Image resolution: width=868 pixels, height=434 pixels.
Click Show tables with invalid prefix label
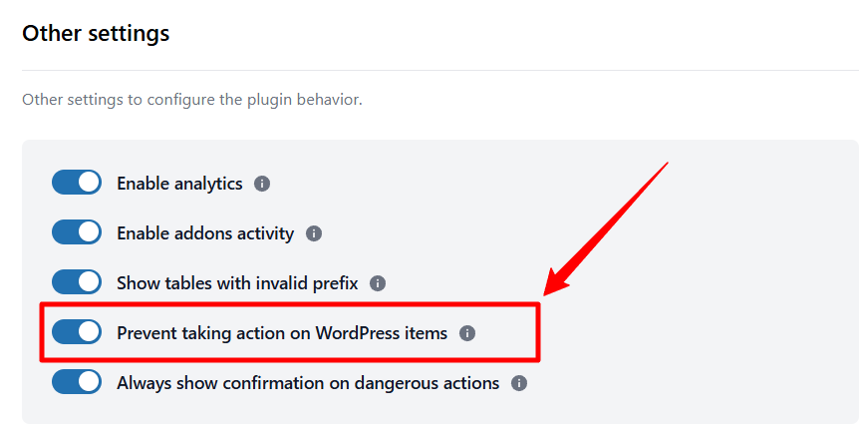(237, 283)
